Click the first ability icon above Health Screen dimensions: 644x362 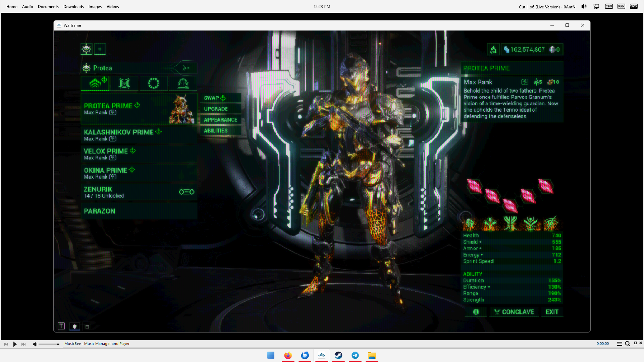(x=470, y=223)
